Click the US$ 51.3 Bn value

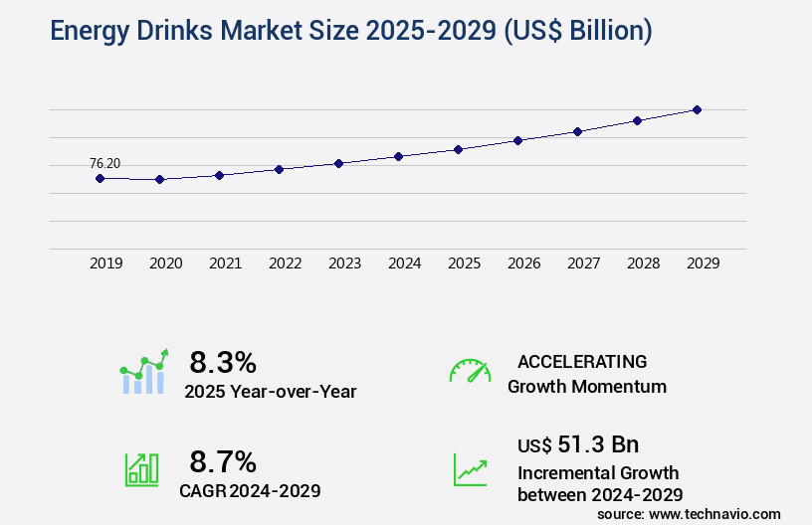click(578, 444)
